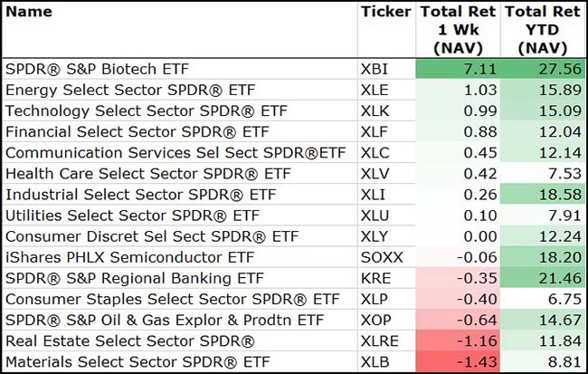Select the 18.58 YTD value for Industrials

click(542, 194)
